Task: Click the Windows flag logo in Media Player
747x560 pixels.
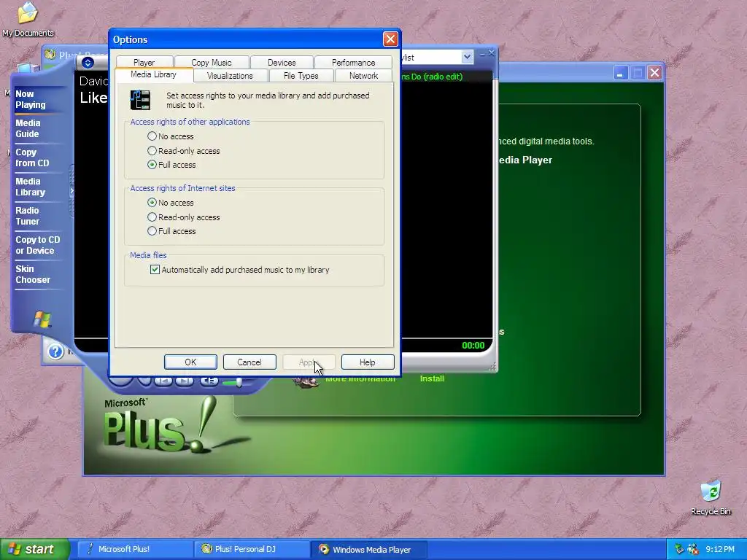Action: coord(42,319)
